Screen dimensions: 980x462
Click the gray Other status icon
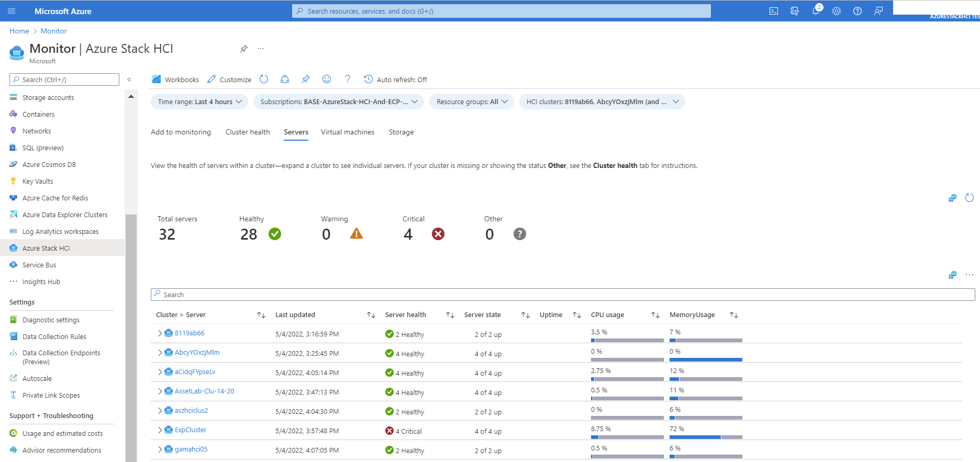point(519,234)
